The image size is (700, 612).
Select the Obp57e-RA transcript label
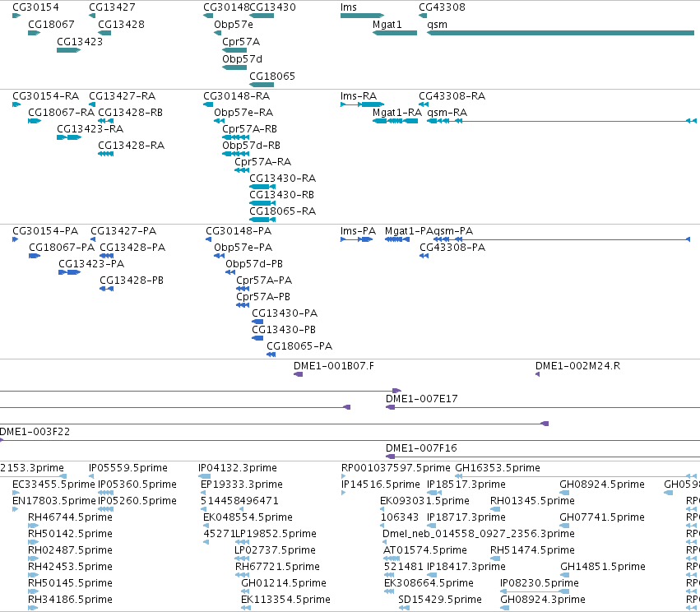pyautogui.click(x=243, y=113)
